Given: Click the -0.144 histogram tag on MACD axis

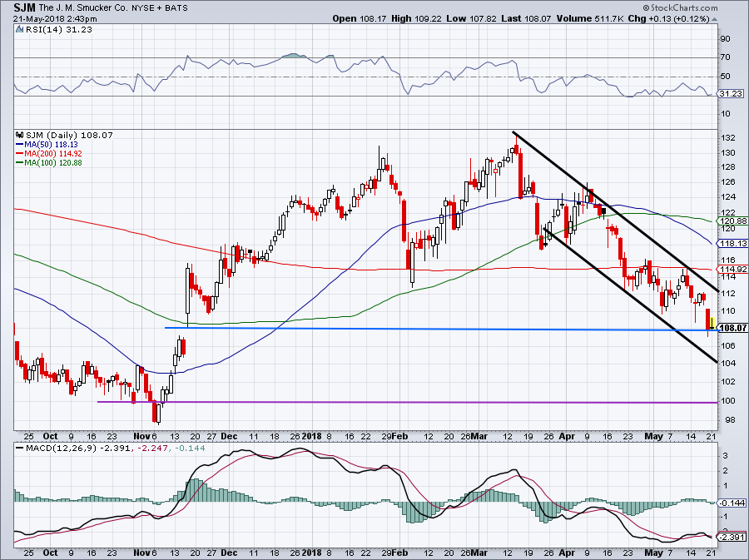Looking at the screenshot, I should tap(732, 503).
